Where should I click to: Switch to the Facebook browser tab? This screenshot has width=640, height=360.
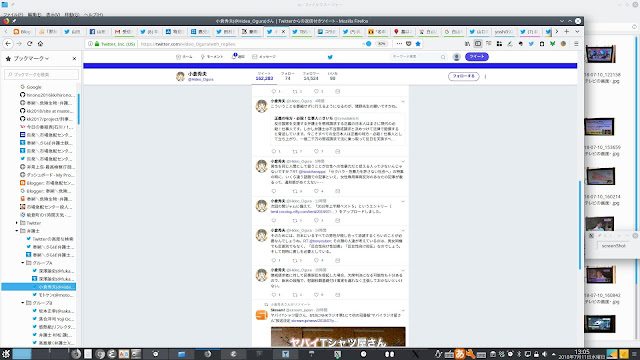tap(98, 31)
